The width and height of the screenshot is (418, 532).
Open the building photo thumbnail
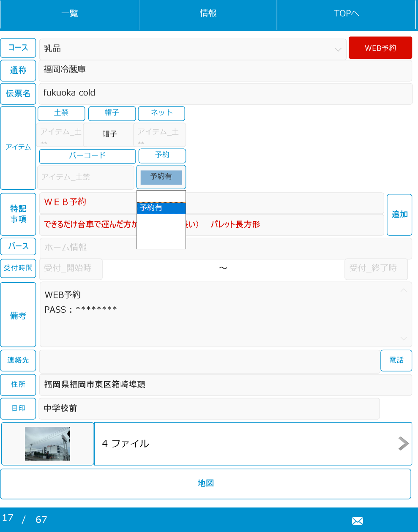tap(47, 444)
